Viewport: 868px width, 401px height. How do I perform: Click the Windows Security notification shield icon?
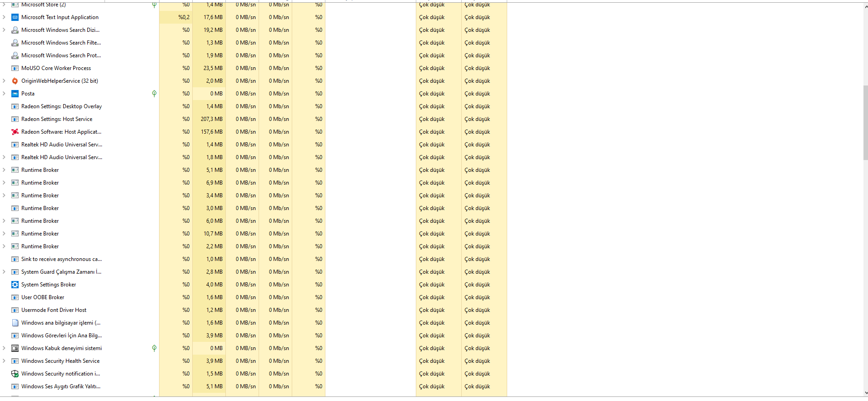15,374
